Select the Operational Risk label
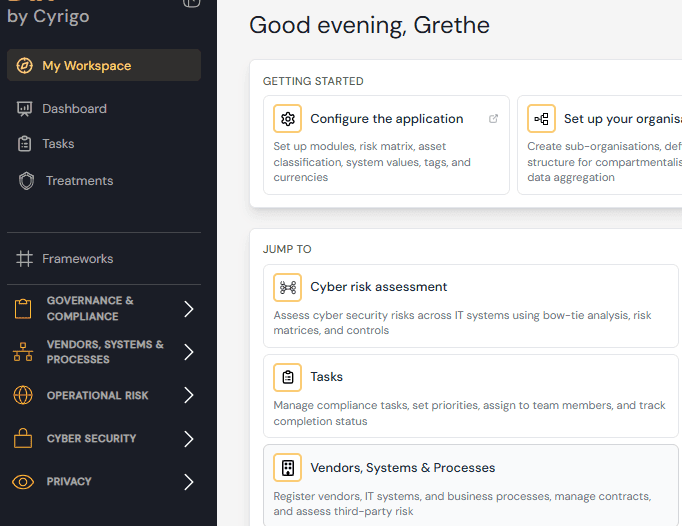 coord(97,395)
